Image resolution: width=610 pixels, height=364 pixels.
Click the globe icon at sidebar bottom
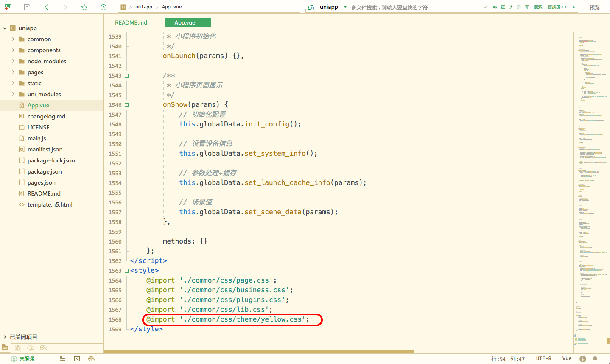point(43,348)
